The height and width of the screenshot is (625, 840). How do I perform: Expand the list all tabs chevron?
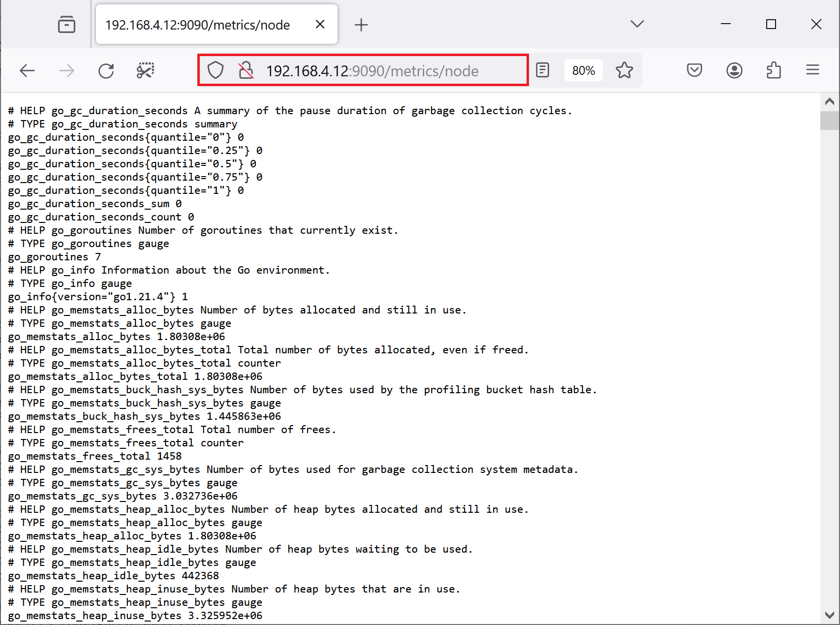(x=637, y=24)
